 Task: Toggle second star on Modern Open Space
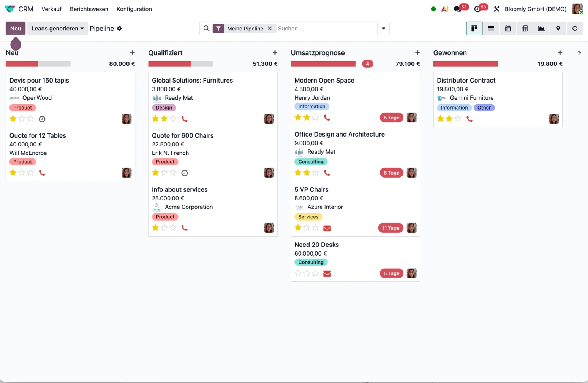(307, 117)
